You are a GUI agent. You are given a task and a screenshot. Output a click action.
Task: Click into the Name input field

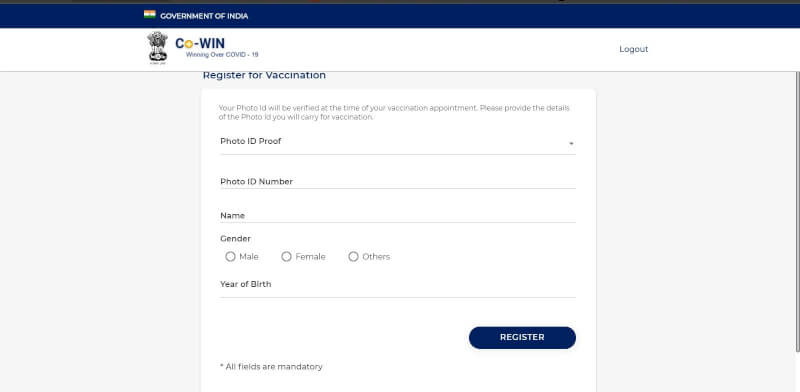click(398, 215)
